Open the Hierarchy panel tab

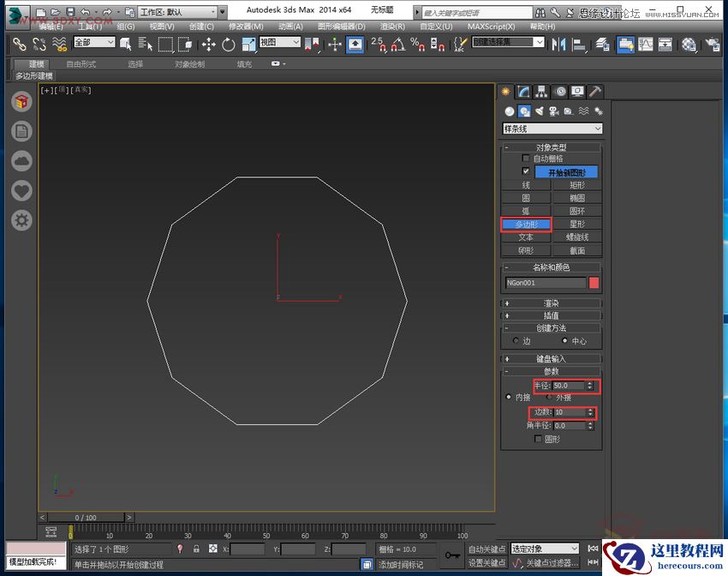click(541, 92)
